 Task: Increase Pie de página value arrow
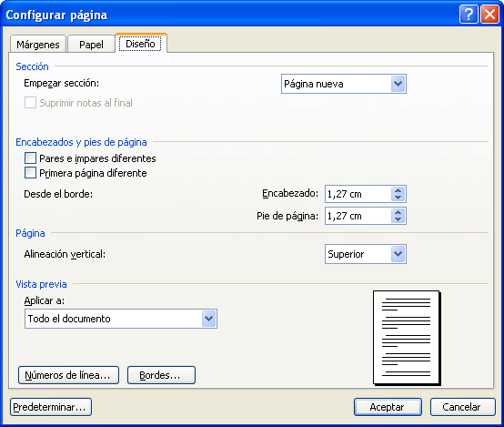(398, 212)
